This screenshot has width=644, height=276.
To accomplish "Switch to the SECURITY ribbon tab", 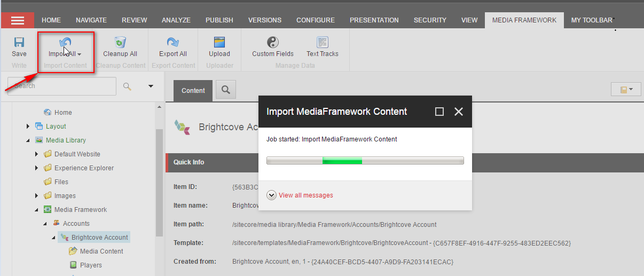I will tap(430, 20).
